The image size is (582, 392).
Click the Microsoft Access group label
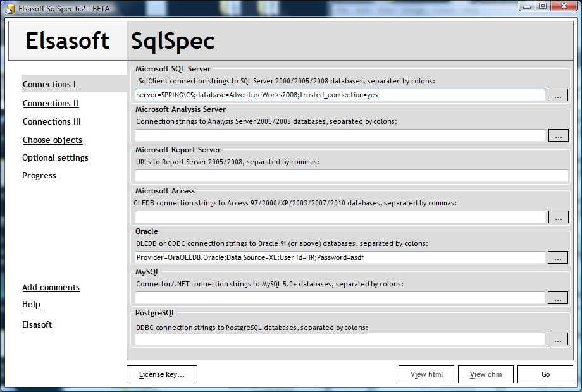[165, 191]
